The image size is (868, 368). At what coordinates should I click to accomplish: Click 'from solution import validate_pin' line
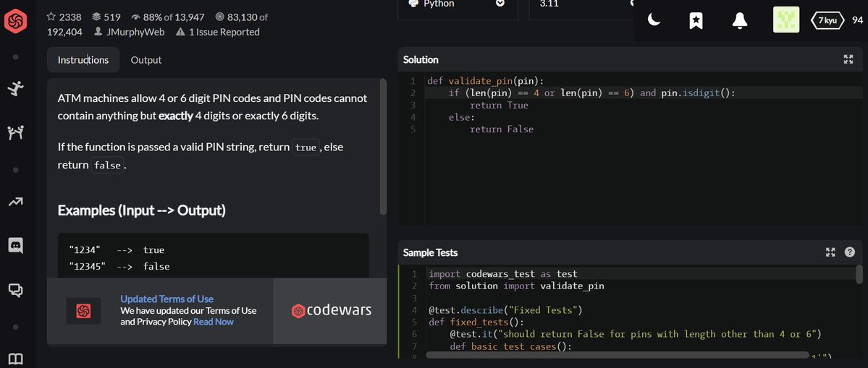coord(516,286)
